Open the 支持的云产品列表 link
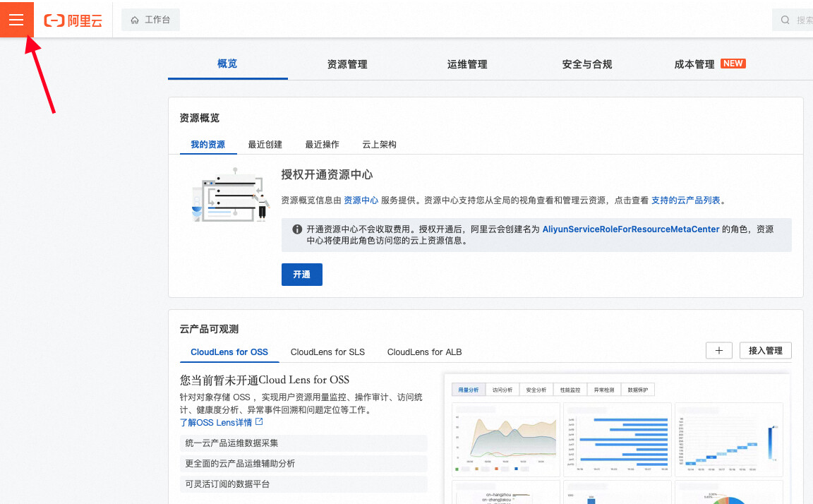 pos(685,200)
